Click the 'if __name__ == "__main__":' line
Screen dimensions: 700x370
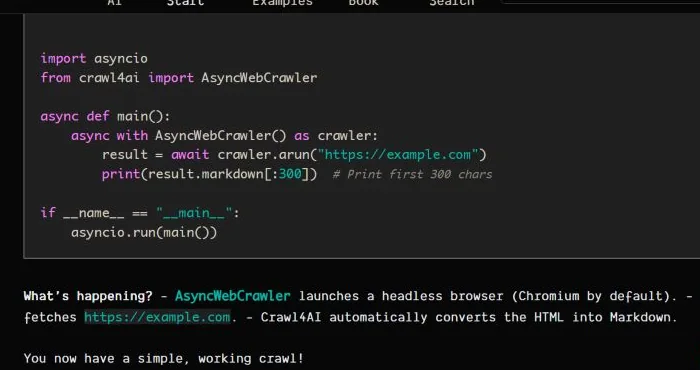click(x=140, y=213)
